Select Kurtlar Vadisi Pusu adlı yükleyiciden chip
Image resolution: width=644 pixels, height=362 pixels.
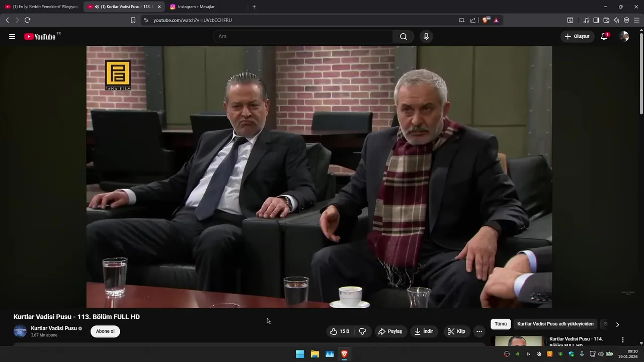555,324
